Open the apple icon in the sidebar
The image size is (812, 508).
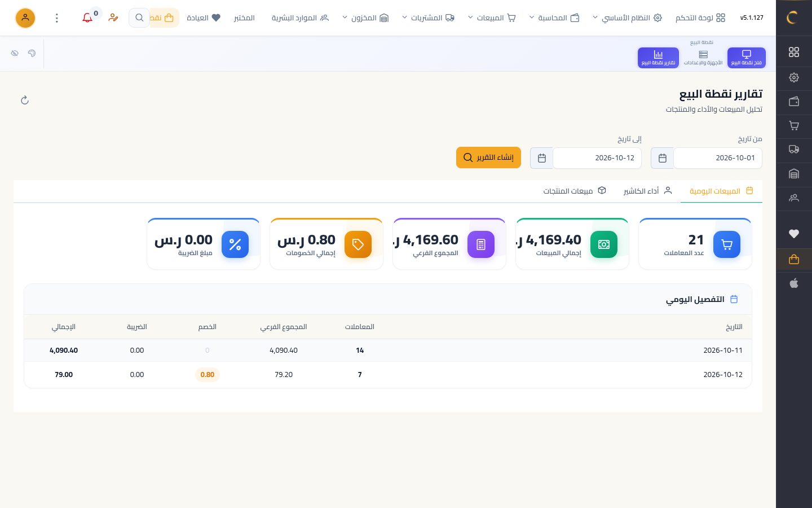pos(794,283)
